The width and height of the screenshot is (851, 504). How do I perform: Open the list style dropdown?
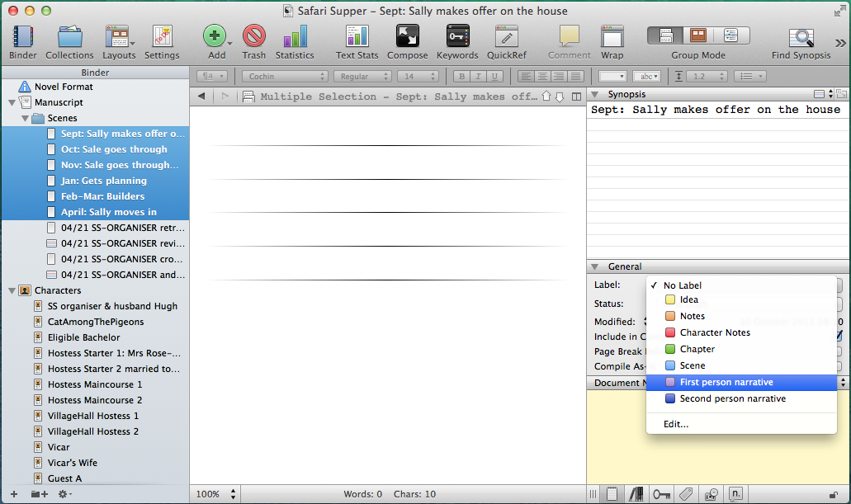[750, 77]
